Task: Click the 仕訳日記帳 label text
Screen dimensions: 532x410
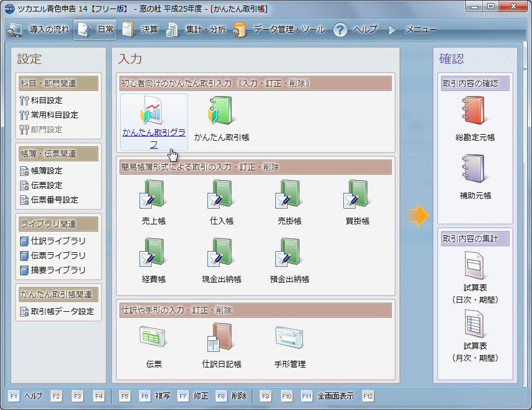Action: click(x=221, y=365)
